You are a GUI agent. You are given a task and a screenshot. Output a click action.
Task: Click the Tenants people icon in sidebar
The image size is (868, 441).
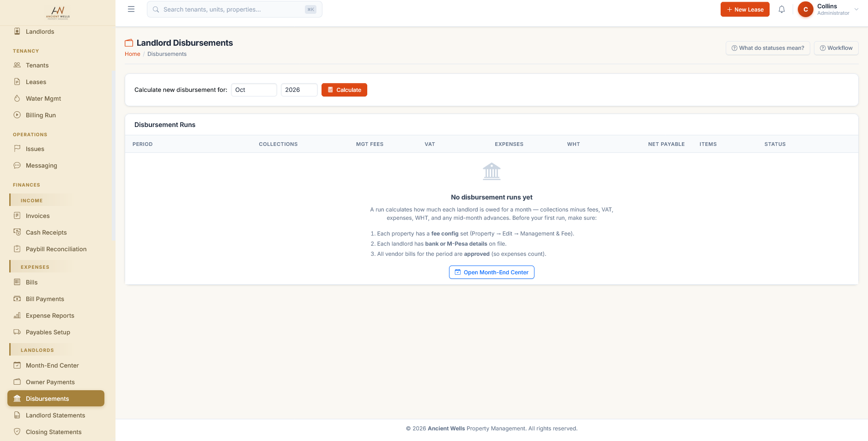click(17, 65)
